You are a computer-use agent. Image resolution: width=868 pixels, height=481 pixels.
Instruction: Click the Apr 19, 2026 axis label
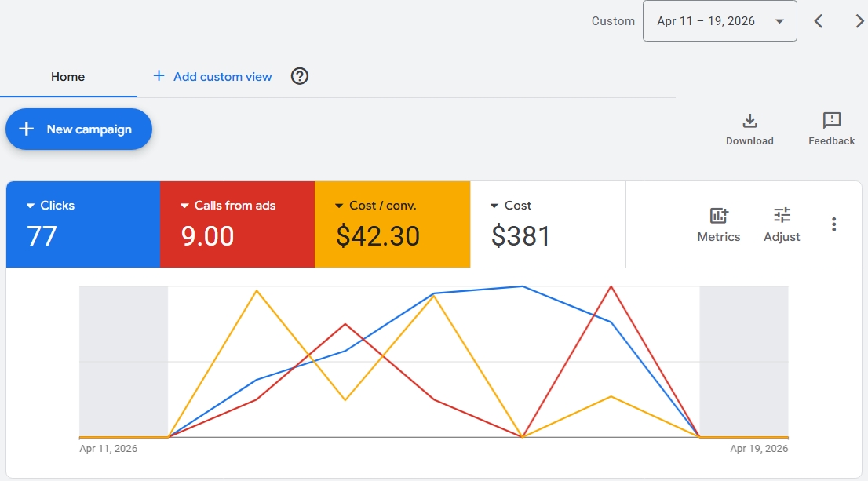(x=758, y=449)
